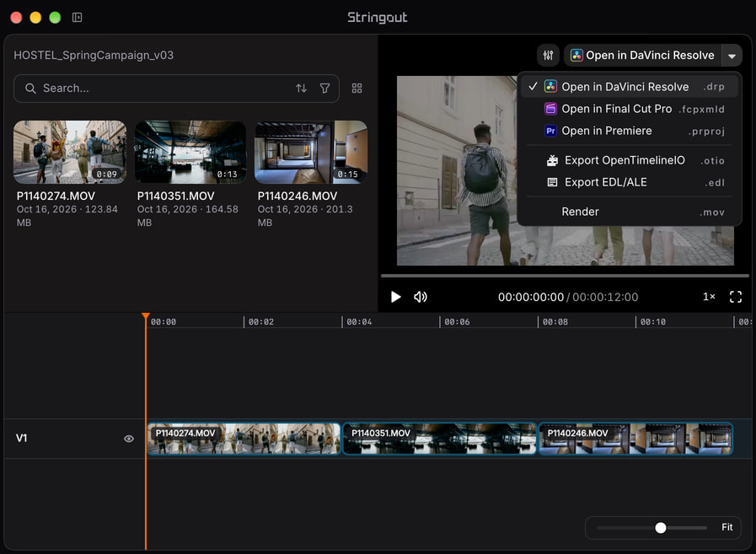Choose Open in Final Cut Pro
The image size is (756, 554).
(x=630, y=109)
